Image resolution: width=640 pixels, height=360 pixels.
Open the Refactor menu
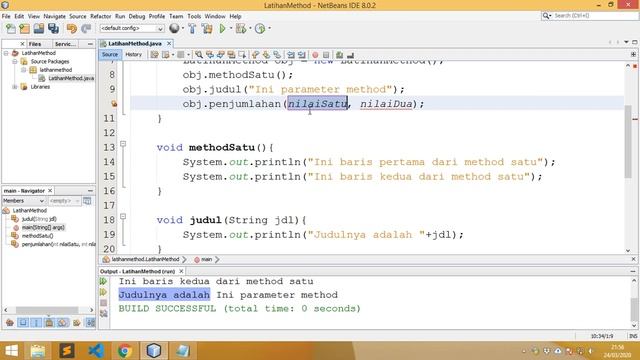(100, 16)
